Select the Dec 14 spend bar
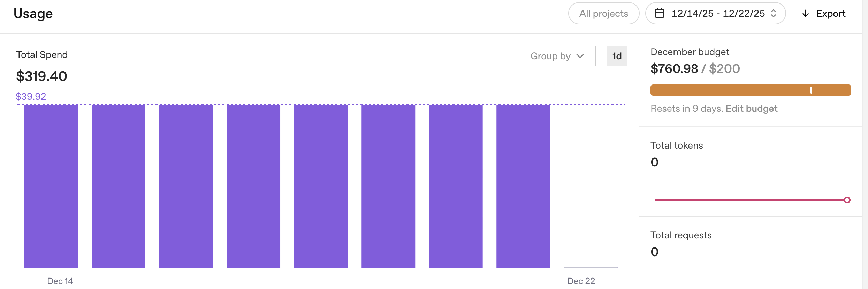This screenshot has width=868, height=289. pyautogui.click(x=51, y=186)
